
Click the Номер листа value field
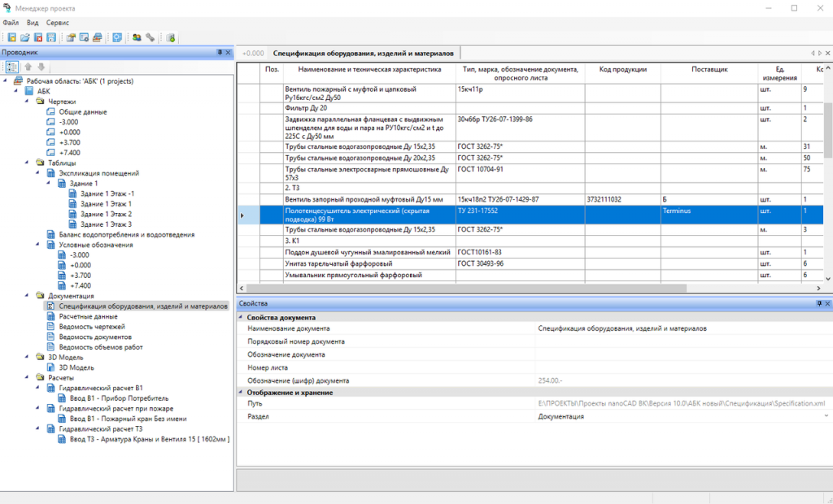[x=683, y=367]
